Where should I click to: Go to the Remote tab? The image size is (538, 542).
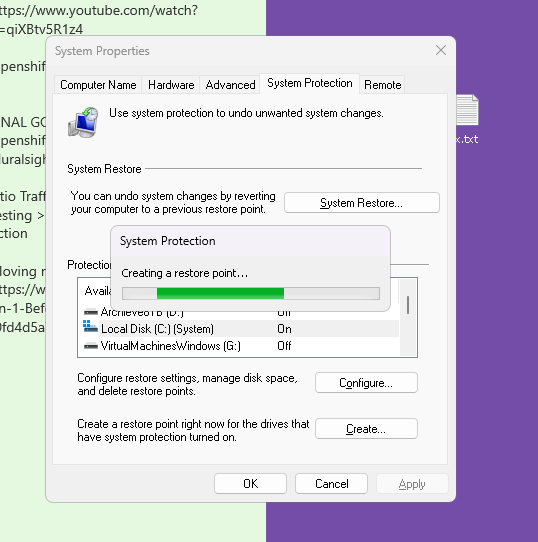point(382,85)
